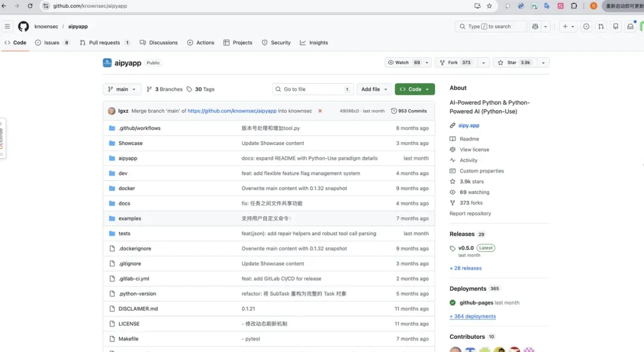The image size is (644, 352).
Task: Open the notifications inbox icon
Action: coord(630,26)
